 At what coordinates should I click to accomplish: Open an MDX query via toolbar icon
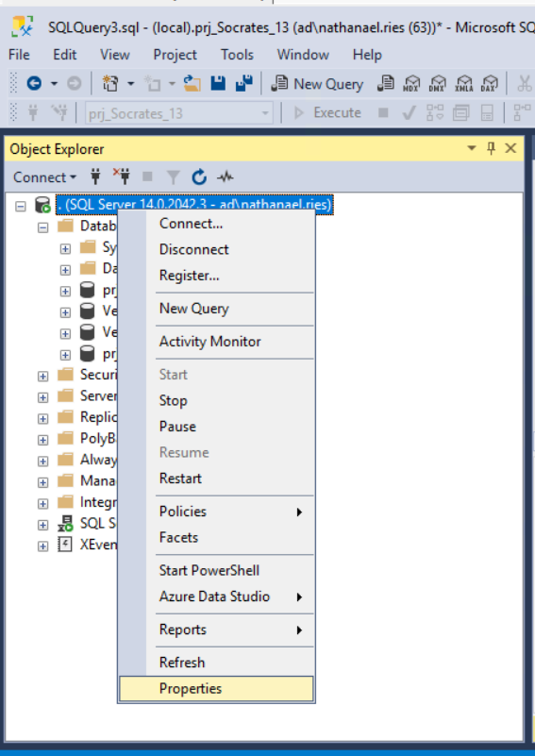coord(411,83)
